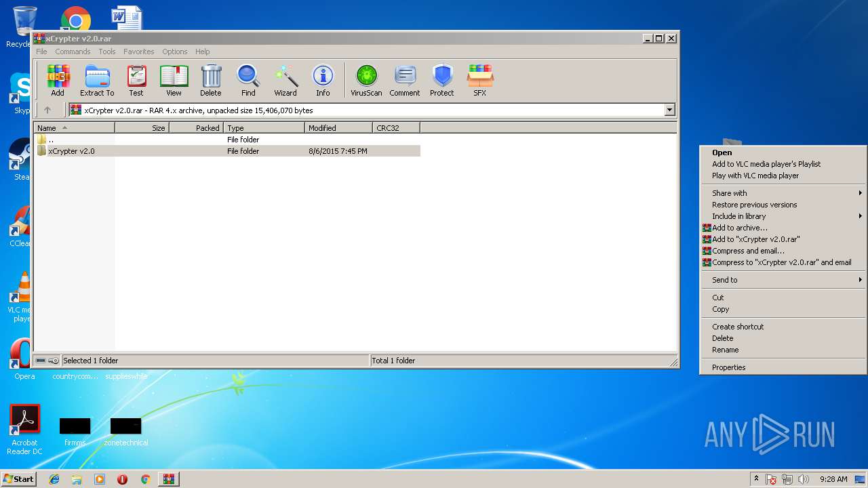The height and width of the screenshot is (488, 868).
Task: Select the xCrypter v2.0 folder row
Action: (227, 151)
